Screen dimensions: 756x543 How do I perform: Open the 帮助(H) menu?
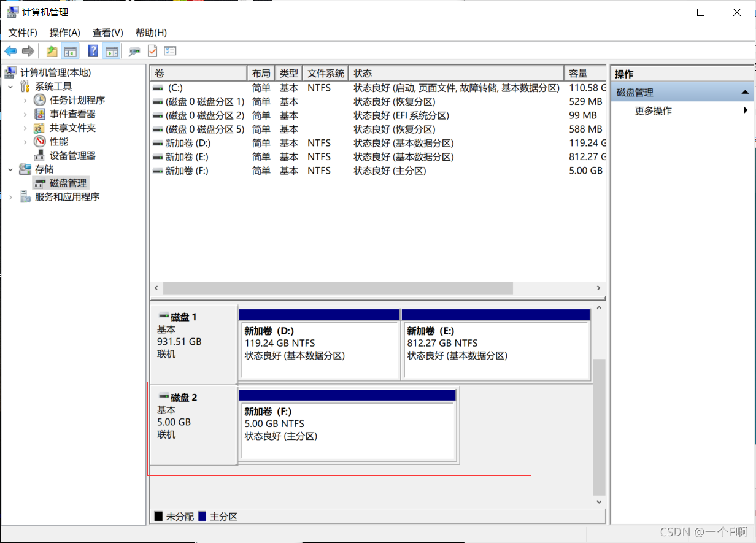click(x=151, y=33)
